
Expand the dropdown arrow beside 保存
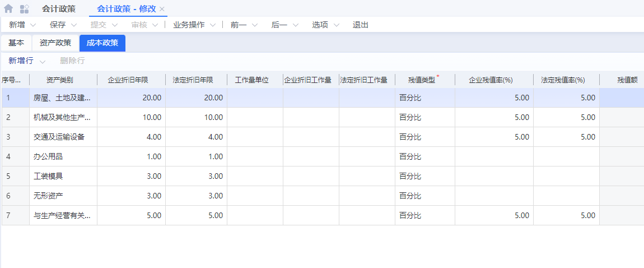point(73,25)
